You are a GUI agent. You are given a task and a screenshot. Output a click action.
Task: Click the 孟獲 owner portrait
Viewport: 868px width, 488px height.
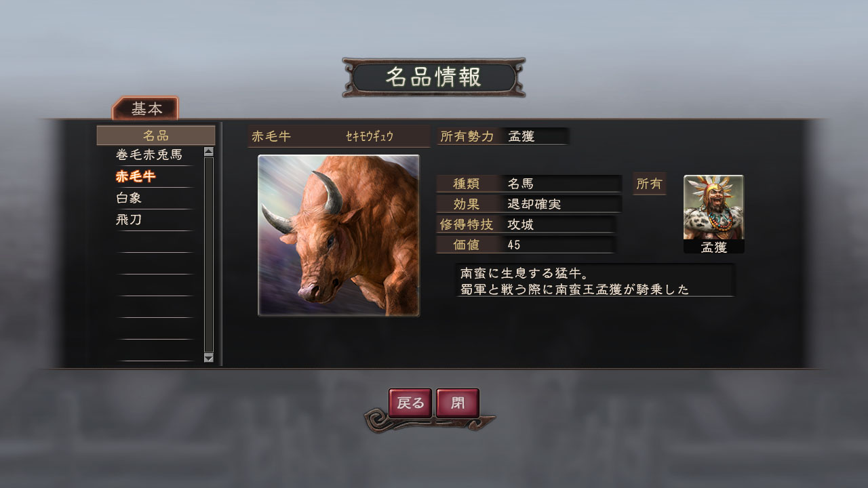click(x=713, y=214)
